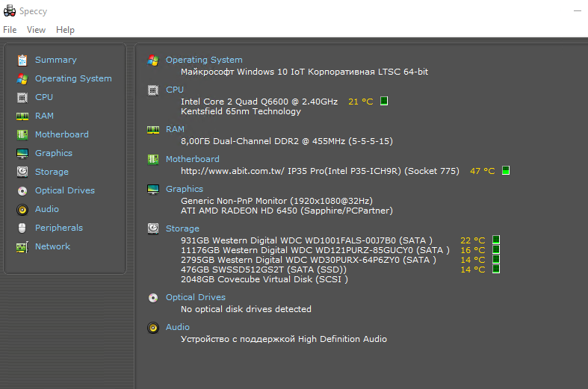Go to the RAM section in sidebar
Screen dimensions: 588x389
[x=44, y=116]
